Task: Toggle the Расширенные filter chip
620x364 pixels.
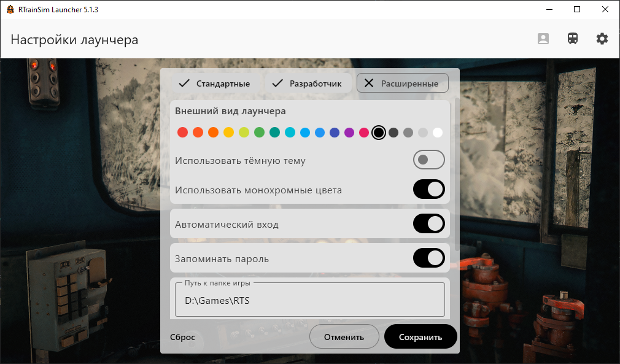Action: (403, 83)
